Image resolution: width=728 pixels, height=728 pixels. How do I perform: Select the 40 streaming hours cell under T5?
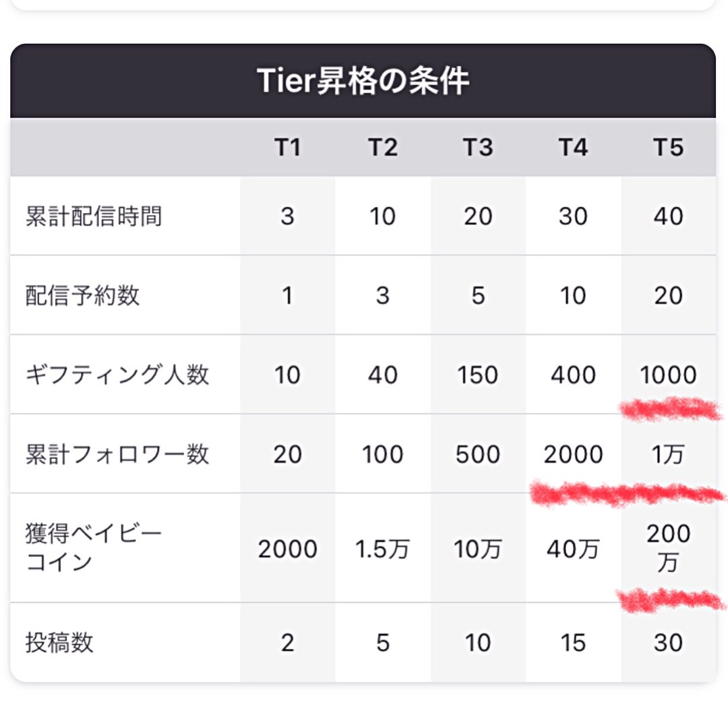point(668,216)
